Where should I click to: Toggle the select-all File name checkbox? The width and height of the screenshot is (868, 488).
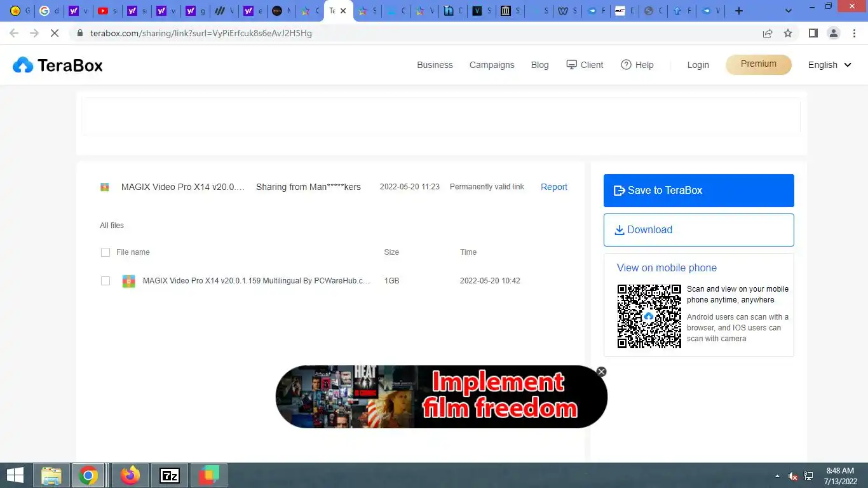(105, 252)
